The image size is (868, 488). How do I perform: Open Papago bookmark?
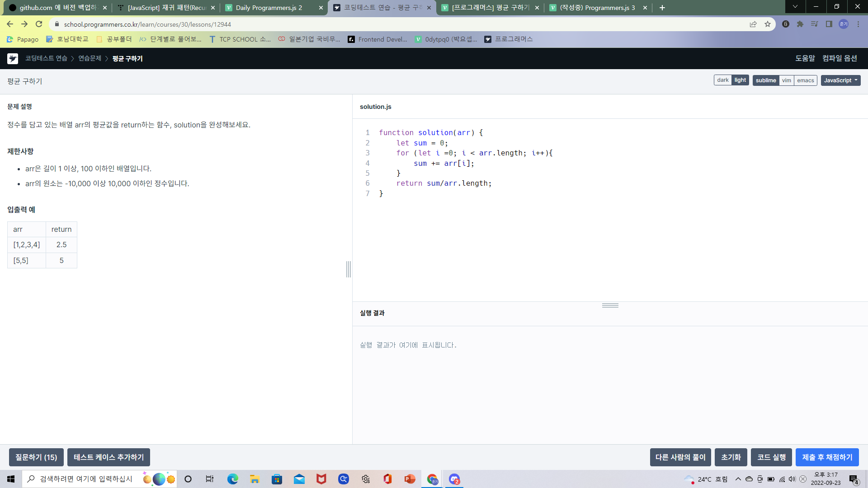pos(23,39)
